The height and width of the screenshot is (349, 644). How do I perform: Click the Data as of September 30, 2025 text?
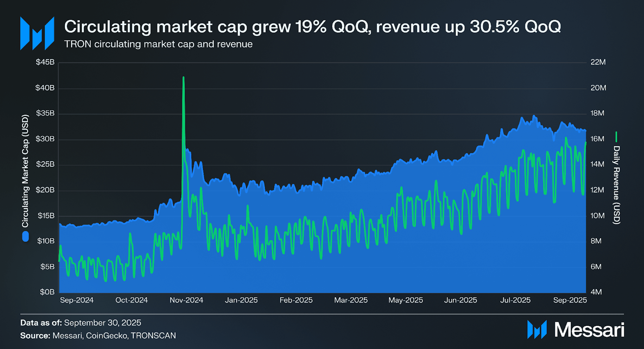[x=81, y=323]
